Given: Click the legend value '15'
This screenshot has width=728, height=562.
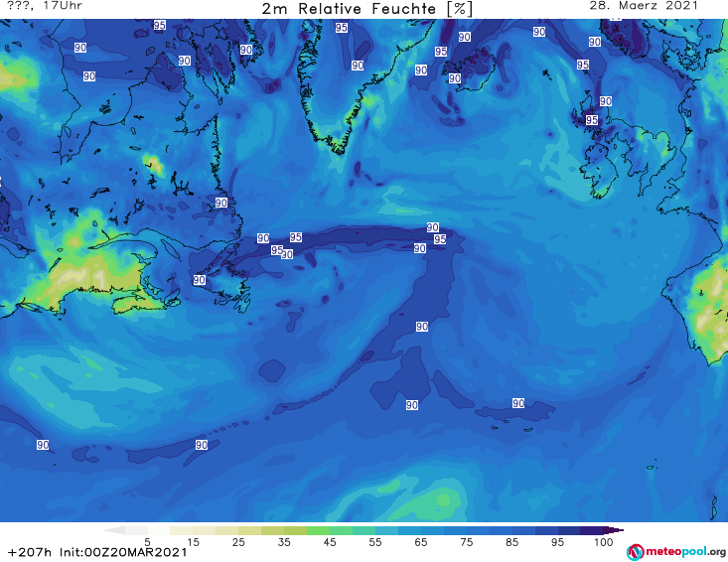Looking at the screenshot, I should tap(193, 542).
